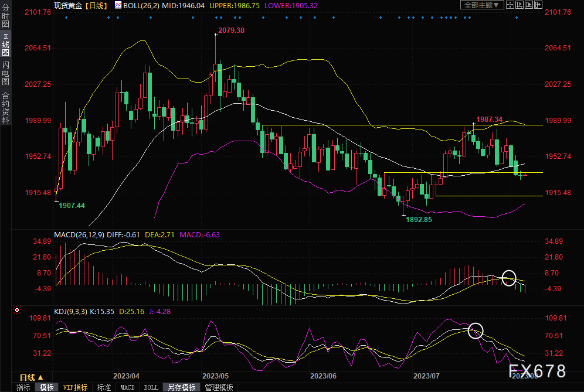Viewport: 584px width, 392px height.
Task: Select the 标准 indicator option
Action: tap(104, 387)
